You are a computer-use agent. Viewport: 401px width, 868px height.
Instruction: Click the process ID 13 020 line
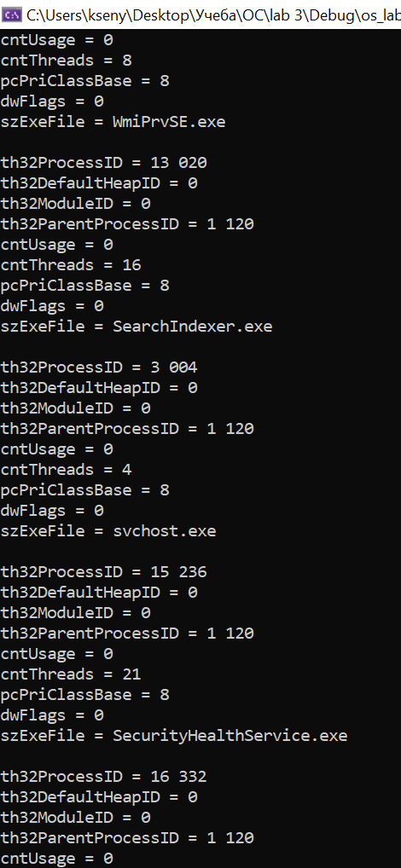pos(103,163)
